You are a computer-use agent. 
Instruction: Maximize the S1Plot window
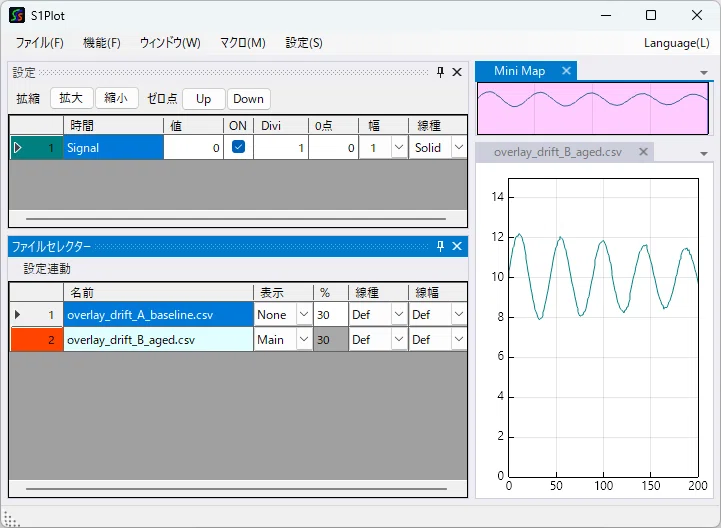click(x=651, y=15)
